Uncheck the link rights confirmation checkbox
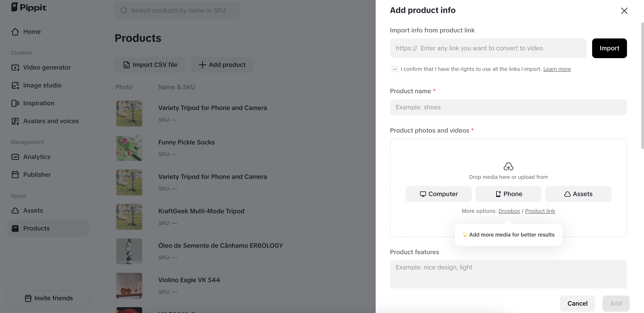This screenshot has width=644, height=313. [x=394, y=69]
